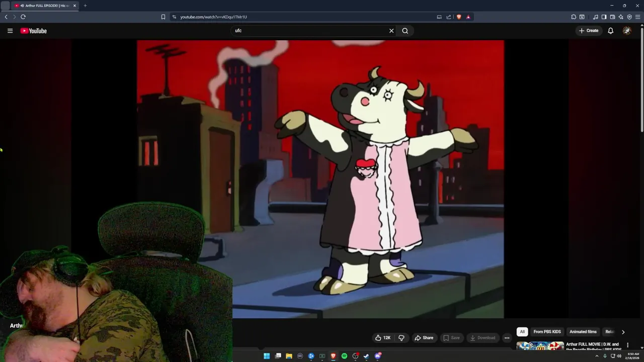The height and width of the screenshot is (362, 644).
Task: Open the browser main menu
Action: click(637, 17)
